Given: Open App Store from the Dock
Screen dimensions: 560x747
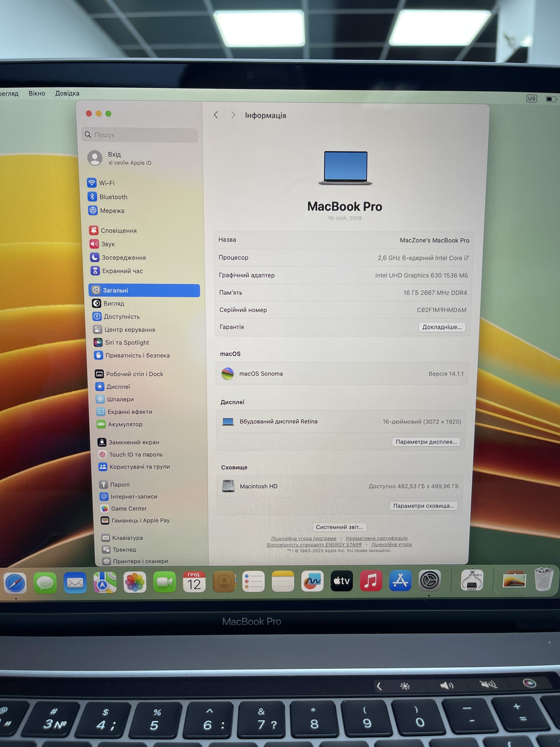Looking at the screenshot, I should (400, 580).
